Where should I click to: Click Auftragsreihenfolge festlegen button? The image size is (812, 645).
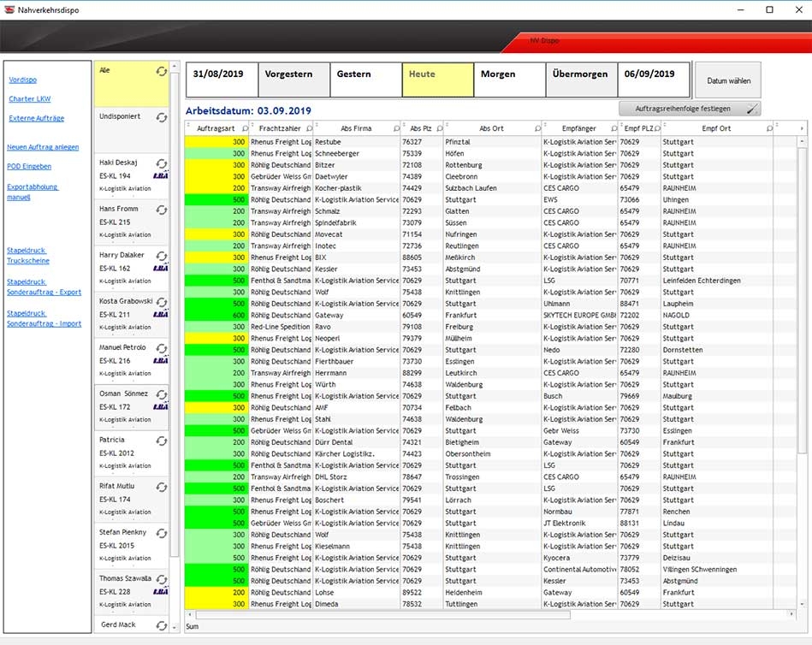pos(690,109)
